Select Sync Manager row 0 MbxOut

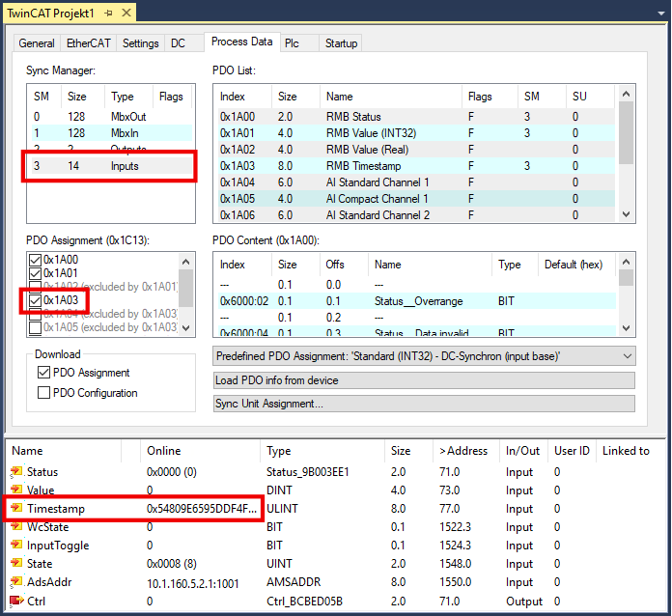[x=111, y=117]
